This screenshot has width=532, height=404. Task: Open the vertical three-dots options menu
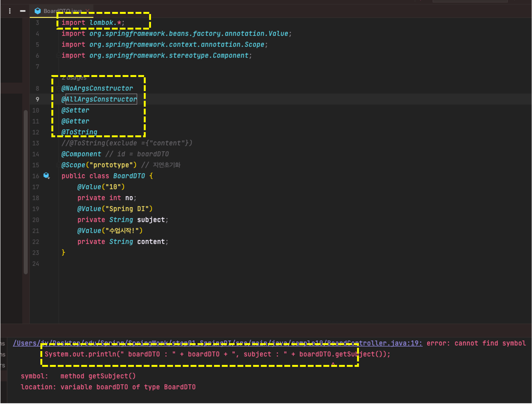click(x=10, y=11)
